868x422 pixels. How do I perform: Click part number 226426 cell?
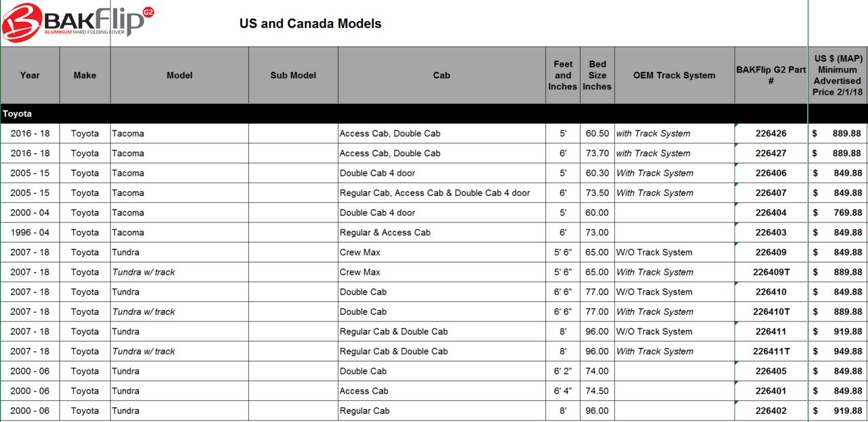[x=771, y=134]
